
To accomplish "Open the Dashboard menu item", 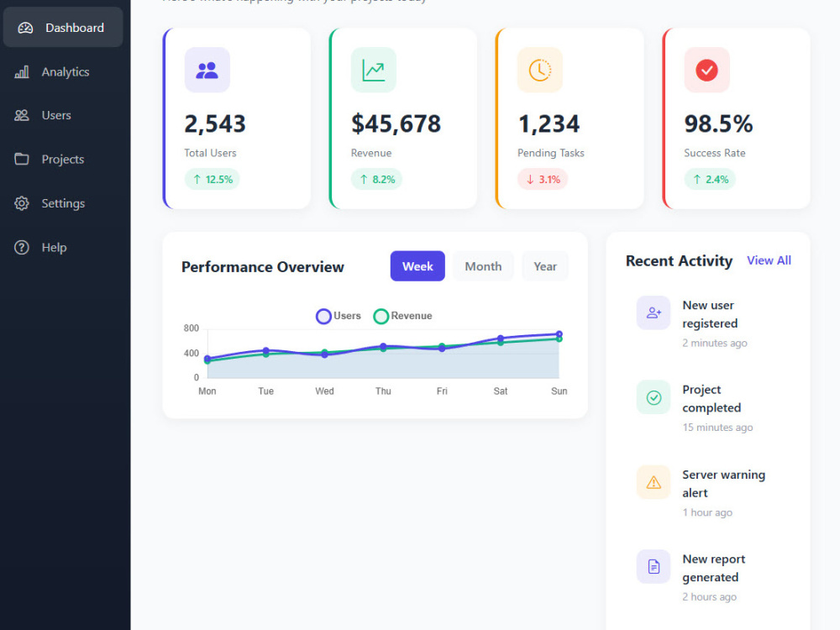I will pyautogui.click(x=63, y=28).
